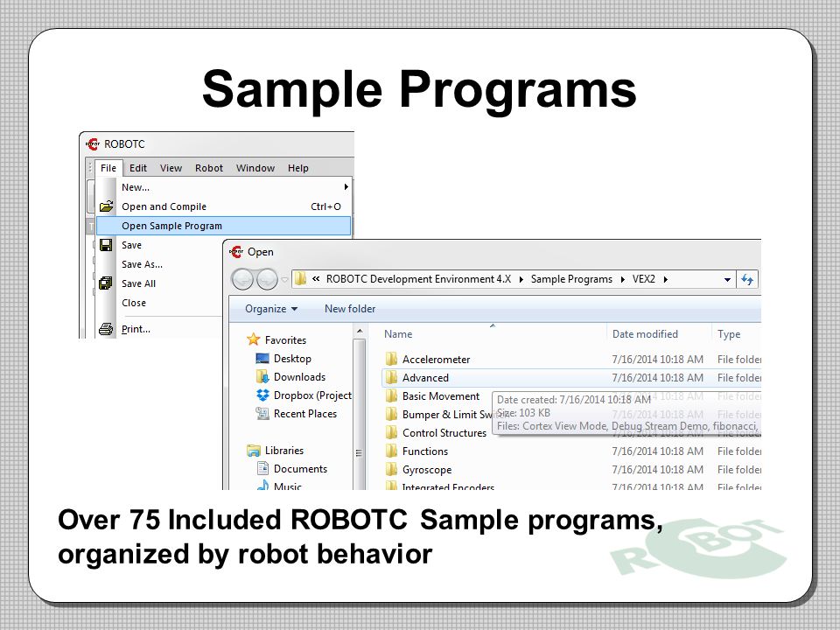The width and height of the screenshot is (840, 630).
Task: Select the Control Structures folder
Action: click(444, 433)
